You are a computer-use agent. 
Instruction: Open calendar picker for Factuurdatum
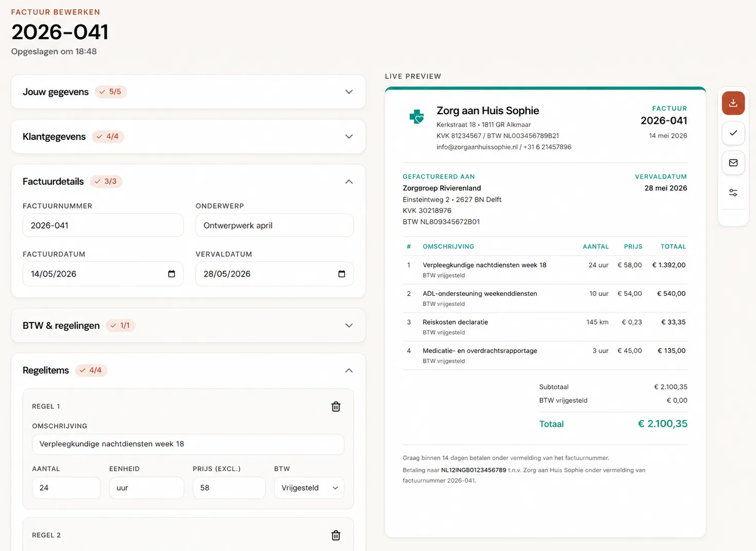[x=171, y=274]
